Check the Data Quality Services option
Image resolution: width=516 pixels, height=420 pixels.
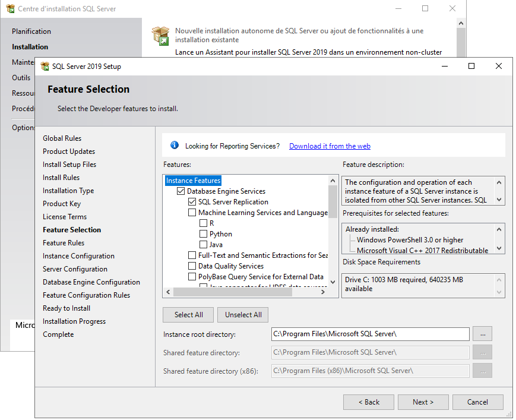pyautogui.click(x=192, y=266)
